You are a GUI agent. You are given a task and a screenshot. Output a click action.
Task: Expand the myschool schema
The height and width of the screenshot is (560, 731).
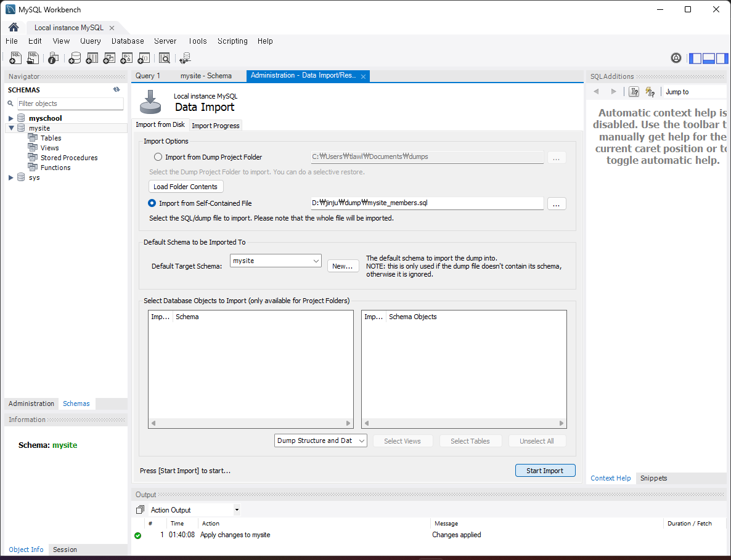(10, 118)
